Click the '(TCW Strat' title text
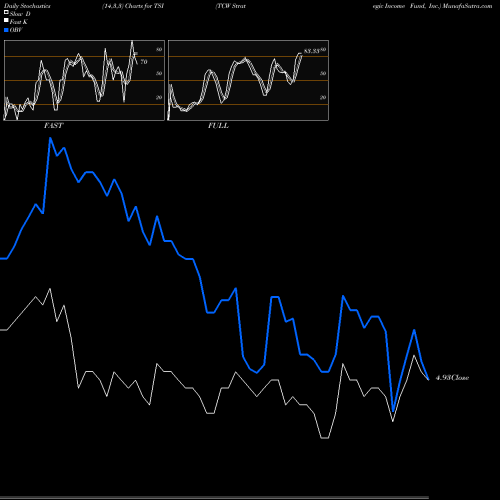The height and width of the screenshot is (500, 500). [x=231, y=6]
